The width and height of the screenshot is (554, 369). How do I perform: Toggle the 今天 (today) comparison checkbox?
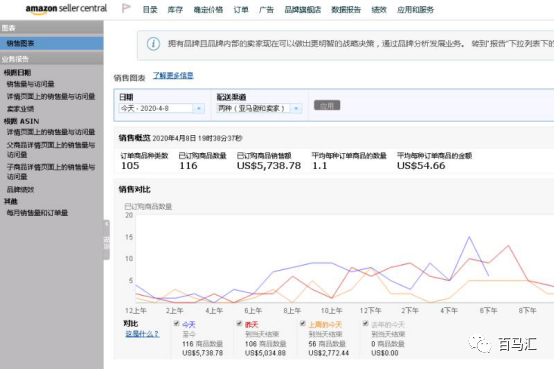[177, 323]
